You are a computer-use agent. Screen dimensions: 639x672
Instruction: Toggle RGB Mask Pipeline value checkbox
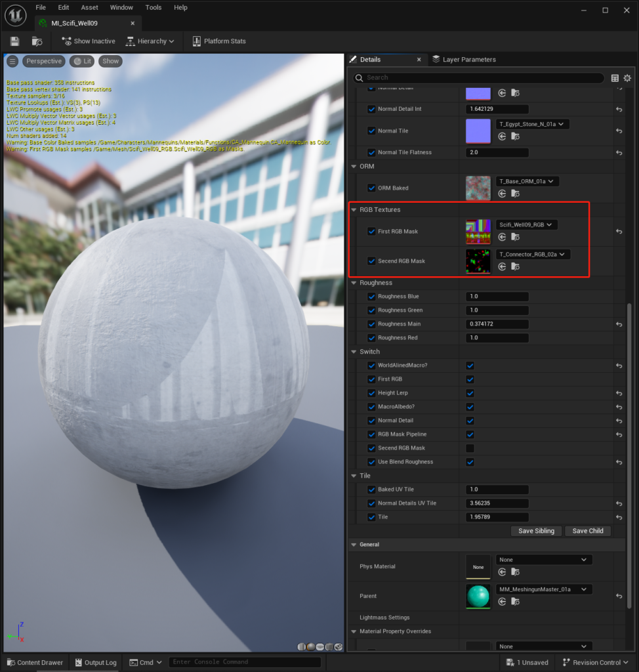tap(470, 434)
